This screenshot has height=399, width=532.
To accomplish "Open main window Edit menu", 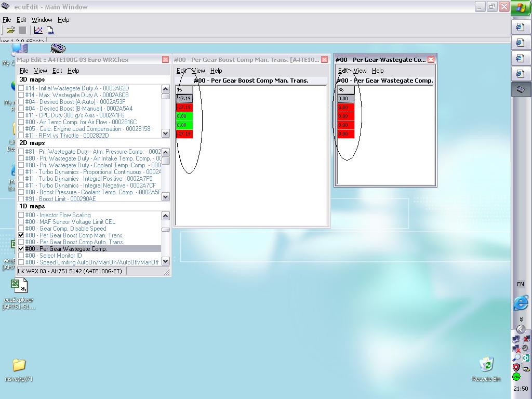I will point(21,20).
